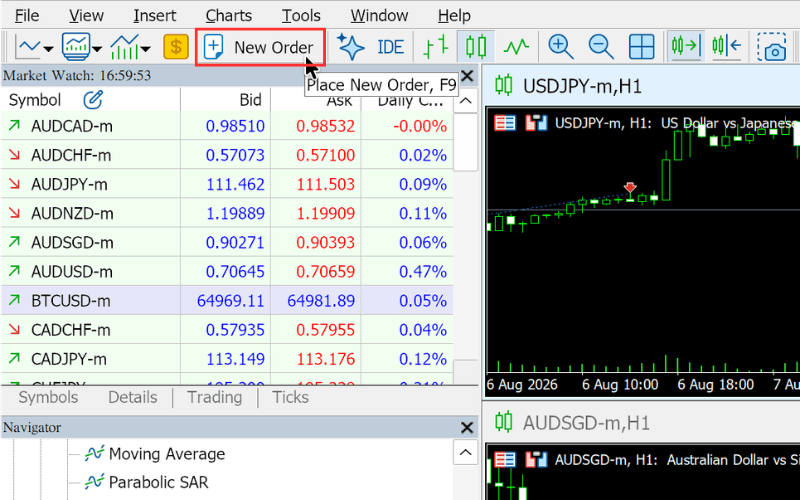Select the AUDCAD-m symbol row

click(227, 126)
